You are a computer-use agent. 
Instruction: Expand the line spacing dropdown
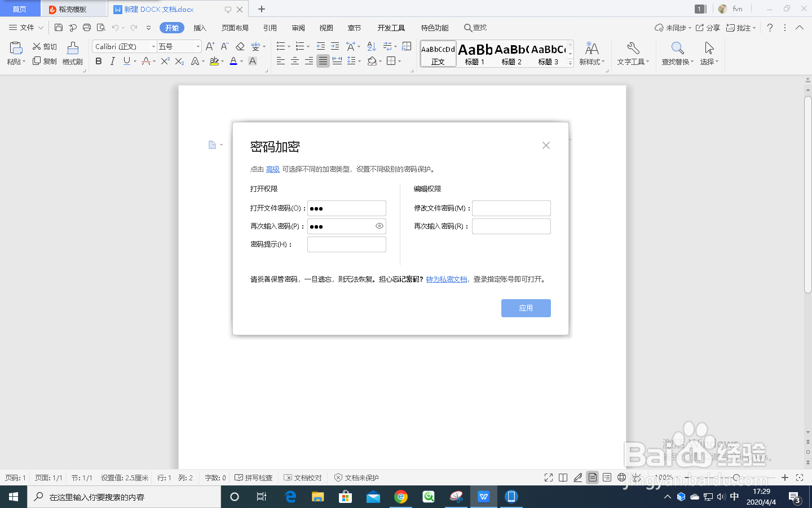359,62
